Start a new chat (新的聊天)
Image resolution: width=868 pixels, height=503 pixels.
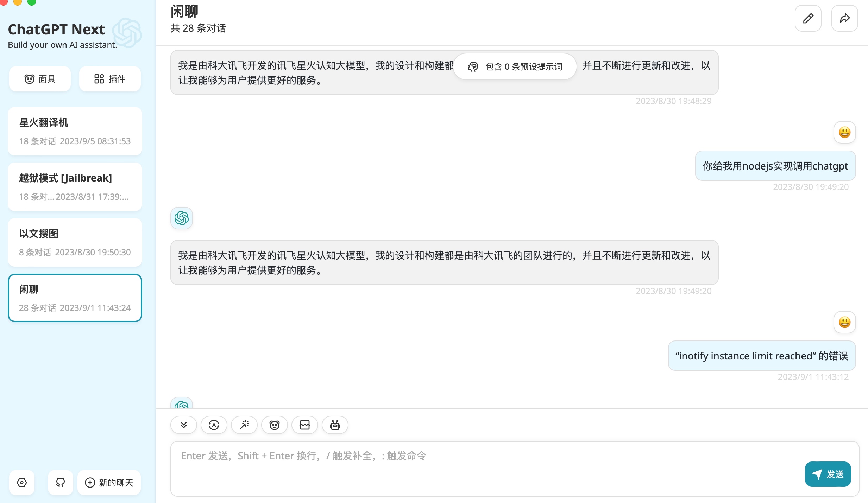(x=109, y=483)
